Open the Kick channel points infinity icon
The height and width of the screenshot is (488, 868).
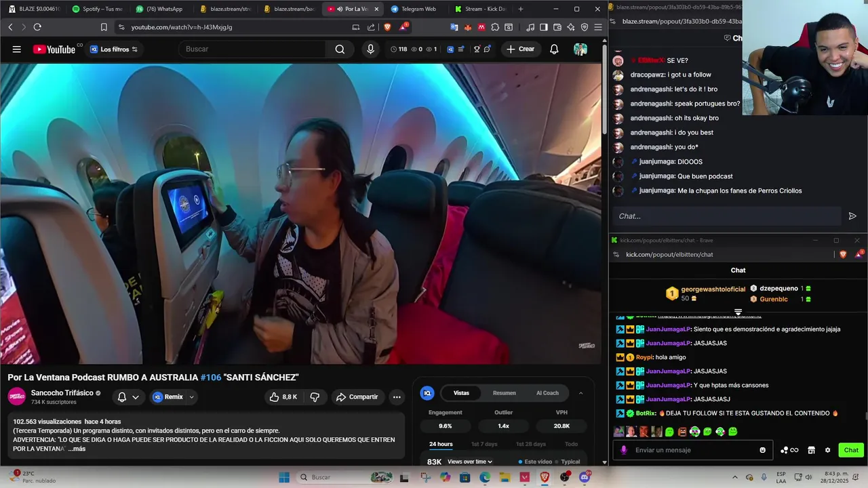[789, 450]
